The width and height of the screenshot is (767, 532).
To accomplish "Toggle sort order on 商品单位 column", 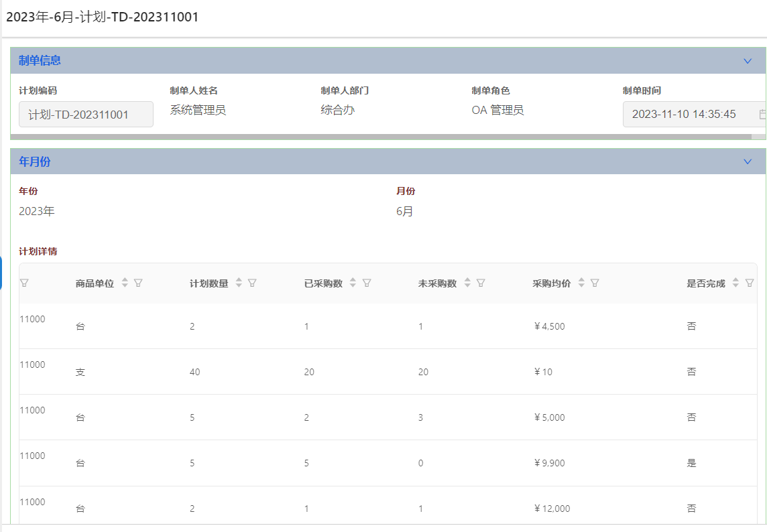I will [x=125, y=283].
